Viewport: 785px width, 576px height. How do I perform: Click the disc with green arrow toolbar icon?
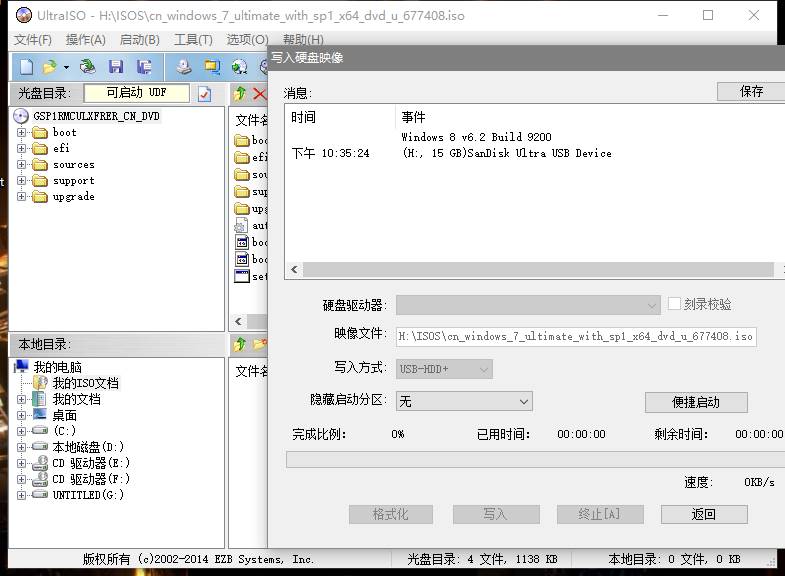(x=240, y=67)
